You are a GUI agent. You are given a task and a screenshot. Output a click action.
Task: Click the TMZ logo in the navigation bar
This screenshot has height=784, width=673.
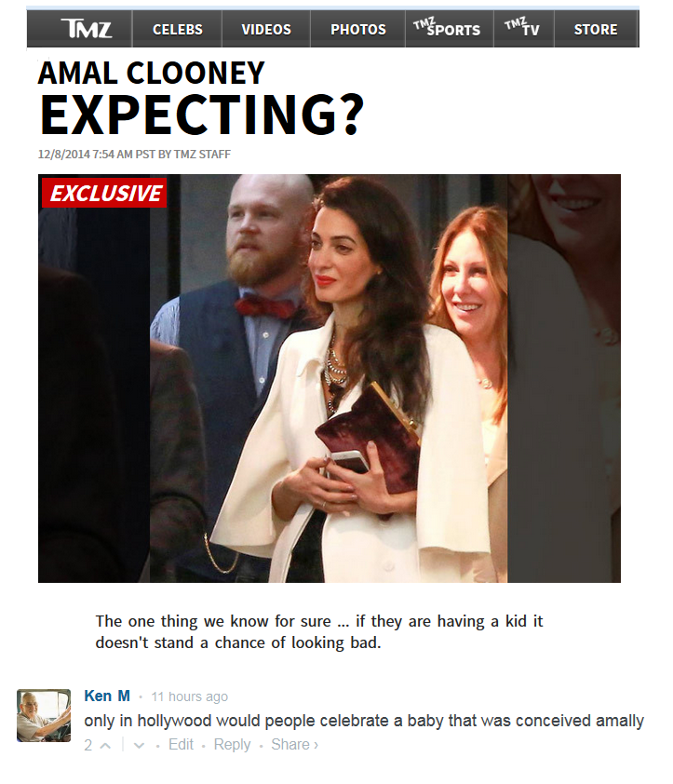pos(86,29)
